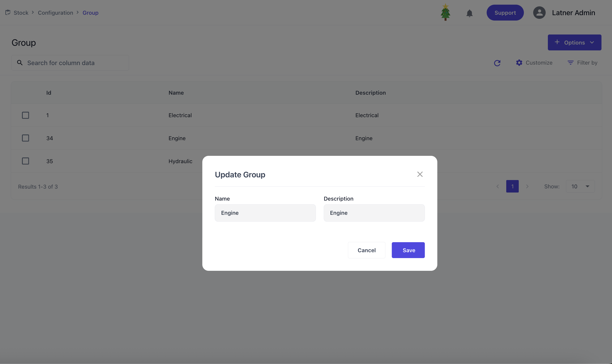Viewport: 612px width, 364px height.
Task: Open the Show 10 rows dropdown
Action: [x=580, y=186]
